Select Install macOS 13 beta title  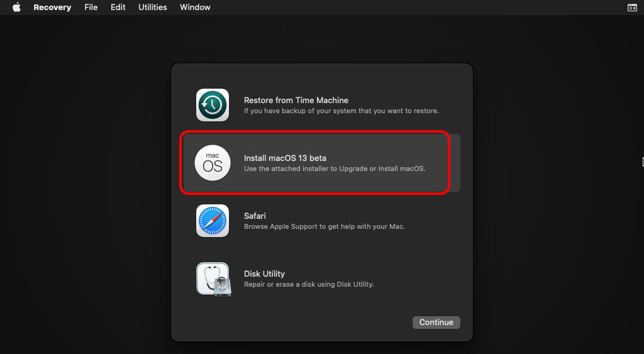285,158
